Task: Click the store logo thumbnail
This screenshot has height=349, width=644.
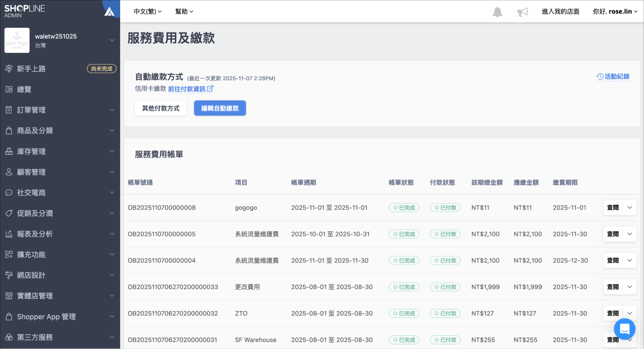Action: (x=17, y=40)
